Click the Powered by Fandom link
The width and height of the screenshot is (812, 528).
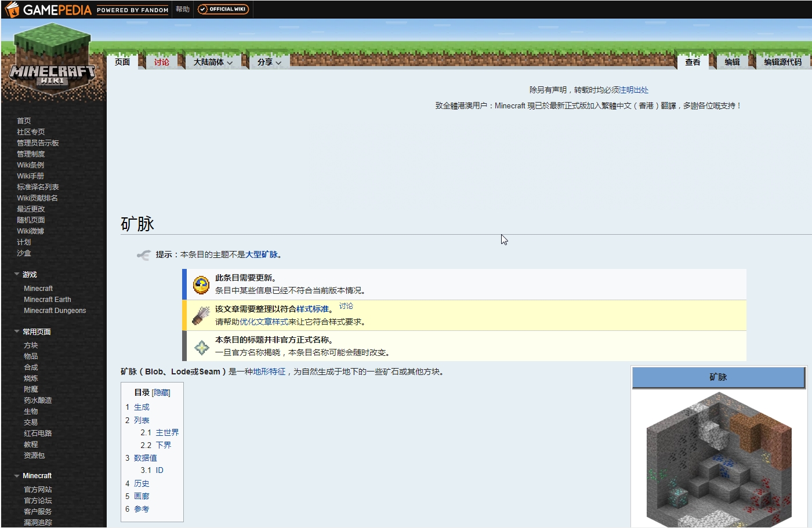[x=133, y=10]
